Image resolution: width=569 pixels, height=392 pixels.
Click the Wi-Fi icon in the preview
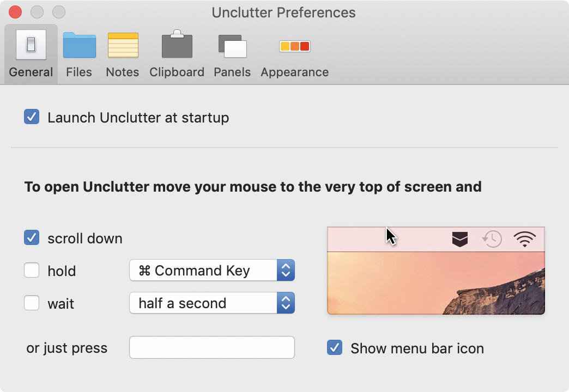click(524, 239)
